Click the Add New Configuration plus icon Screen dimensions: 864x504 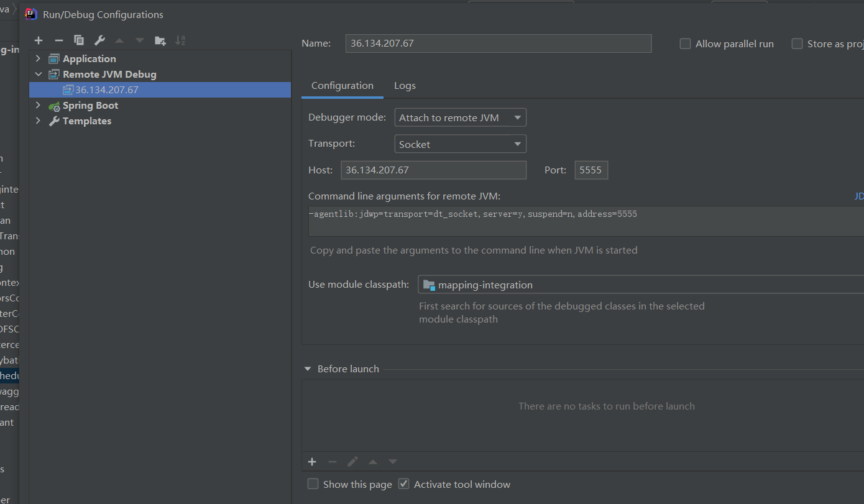click(39, 40)
